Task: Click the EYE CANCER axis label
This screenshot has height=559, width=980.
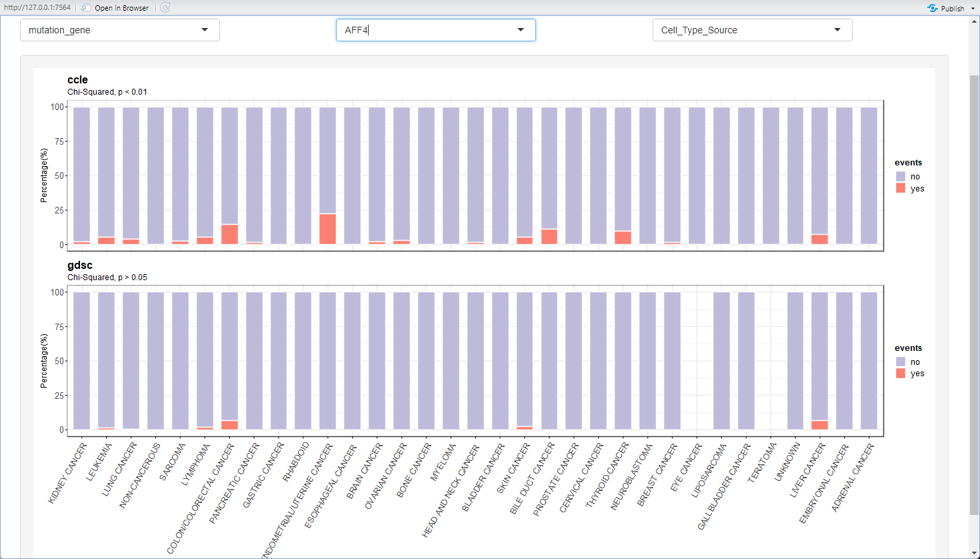Action: click(686, 467)
